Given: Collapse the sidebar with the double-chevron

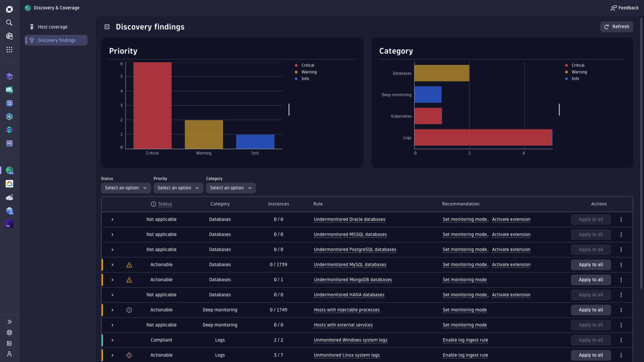Looking at the screenshot, I should point(9,322).
